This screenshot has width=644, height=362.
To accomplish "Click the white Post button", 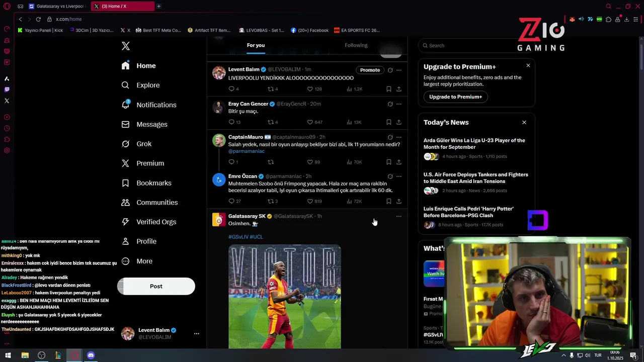I will (156, 286).
